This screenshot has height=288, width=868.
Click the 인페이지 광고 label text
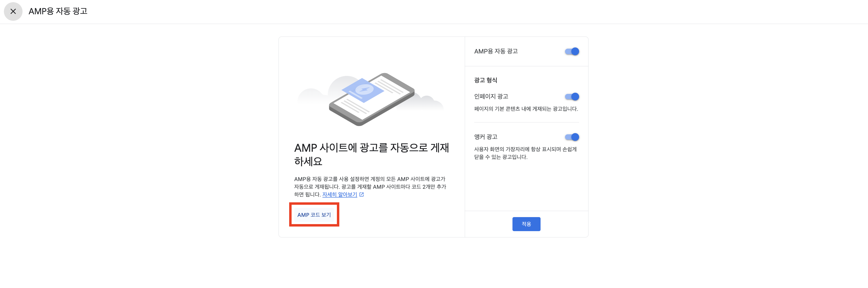491,97
